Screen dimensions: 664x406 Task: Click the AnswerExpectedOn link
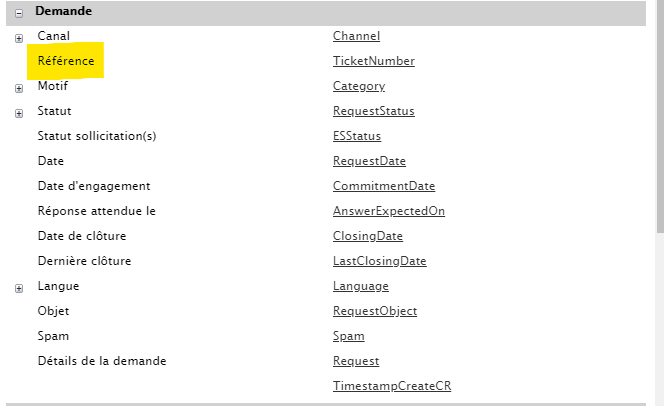(x=388, y=211)
